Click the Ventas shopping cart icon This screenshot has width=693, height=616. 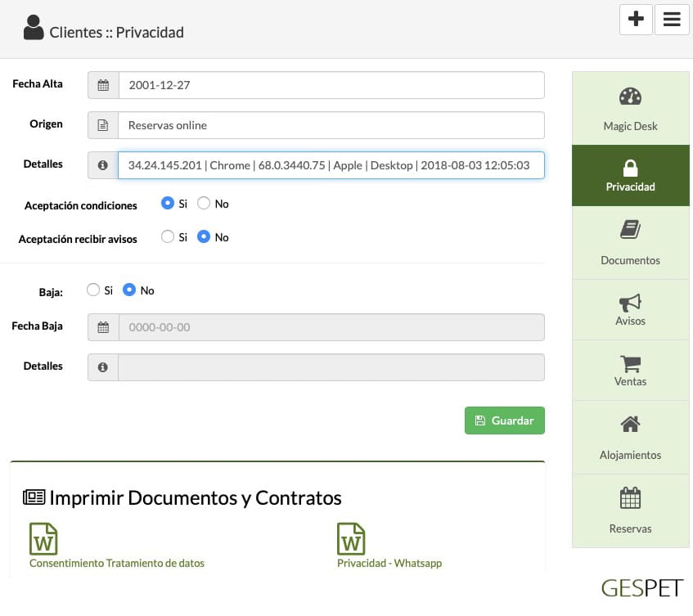pos(630,364)
